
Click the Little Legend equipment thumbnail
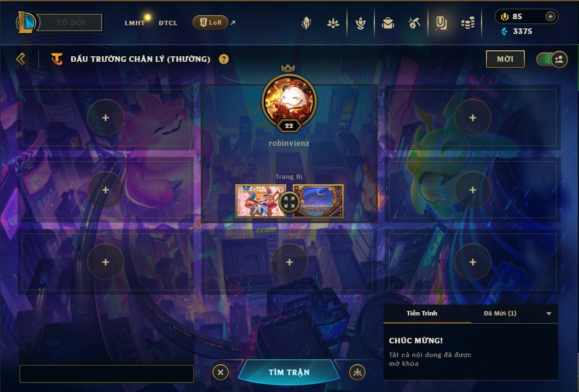click(260, 201)
